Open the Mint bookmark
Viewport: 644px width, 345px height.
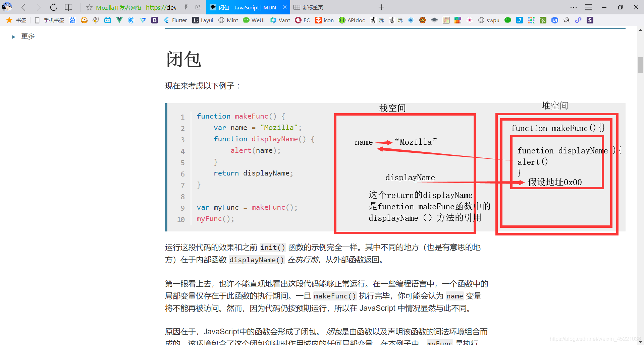tap(228, 20)
